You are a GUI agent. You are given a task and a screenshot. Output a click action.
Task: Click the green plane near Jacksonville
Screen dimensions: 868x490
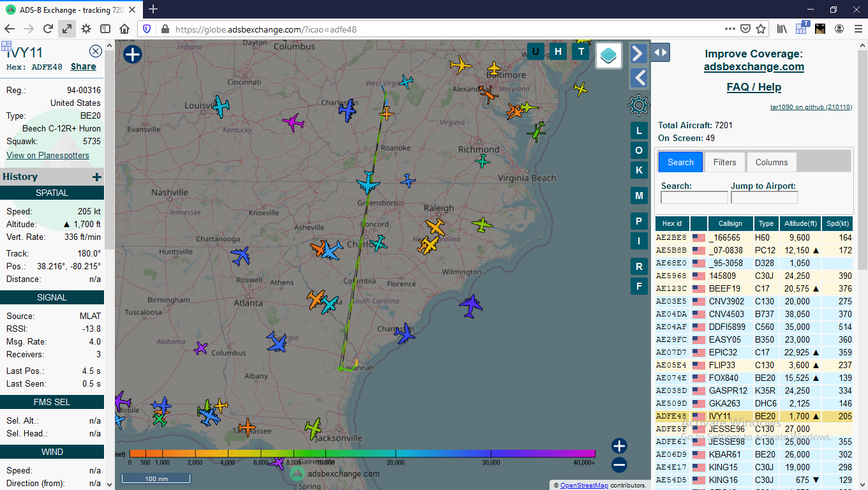(x=313, y=428)
